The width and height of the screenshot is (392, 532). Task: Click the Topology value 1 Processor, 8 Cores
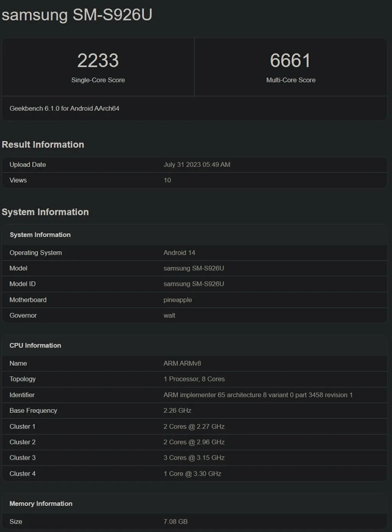[194, 379]
